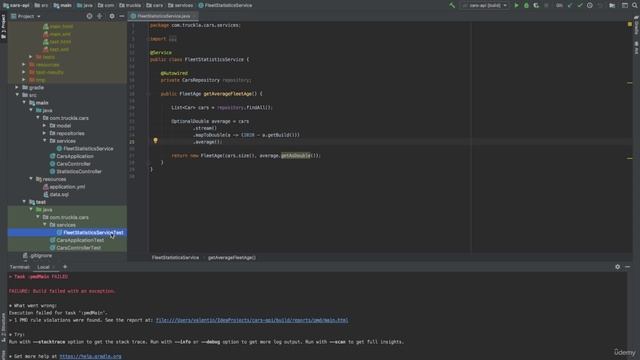Click the Search Everywhere magnifier icon

point(635,5)
